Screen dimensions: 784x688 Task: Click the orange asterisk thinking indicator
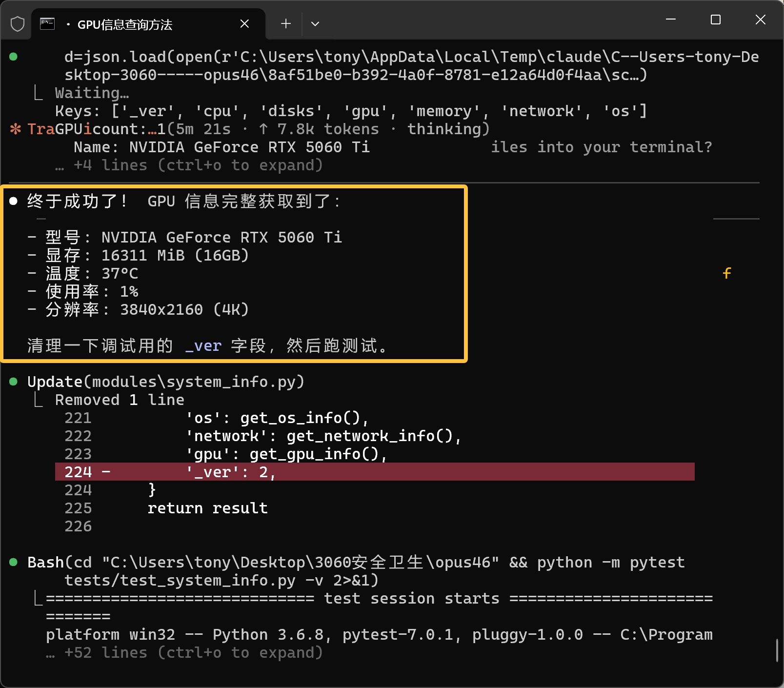[16, 129]
